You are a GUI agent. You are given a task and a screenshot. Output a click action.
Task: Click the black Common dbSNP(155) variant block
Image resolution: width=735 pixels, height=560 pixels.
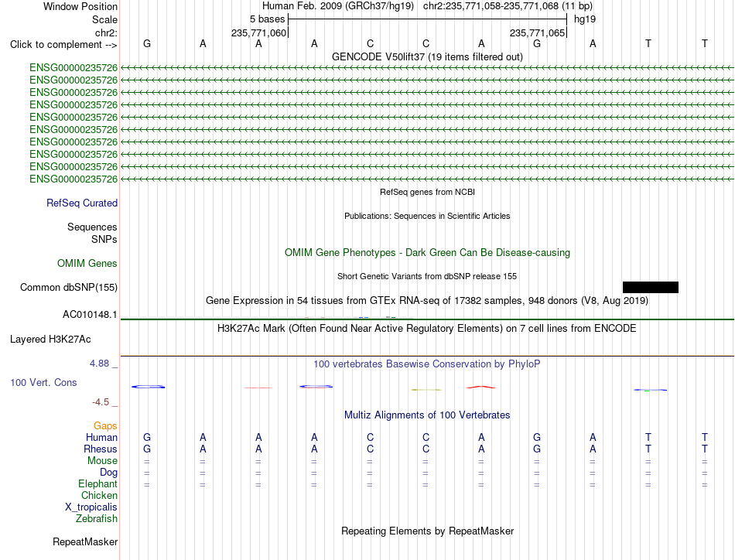pyautogui.click(x=650, y=287)
